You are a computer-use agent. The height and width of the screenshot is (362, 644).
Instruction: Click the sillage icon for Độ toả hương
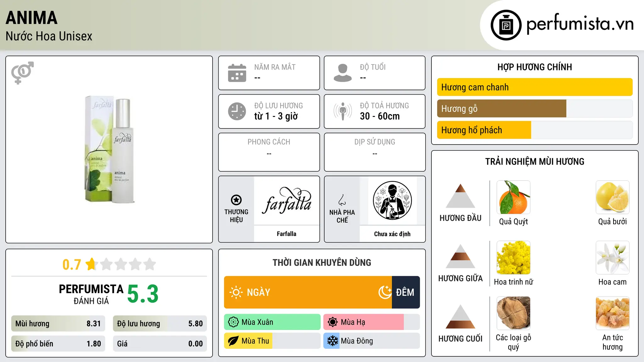coord(343,111)
